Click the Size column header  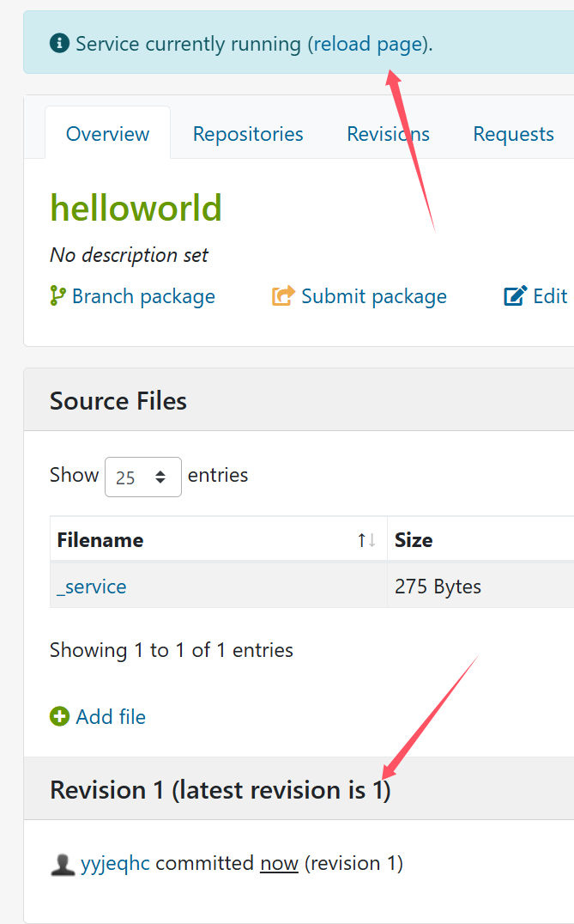pyautogui.click(x=414, y=540)
